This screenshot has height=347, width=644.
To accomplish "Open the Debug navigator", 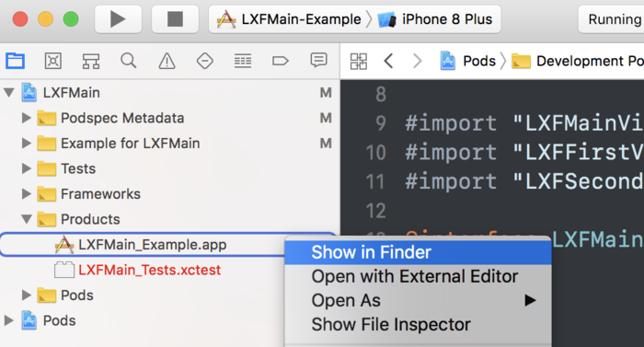I will point(243,62).
